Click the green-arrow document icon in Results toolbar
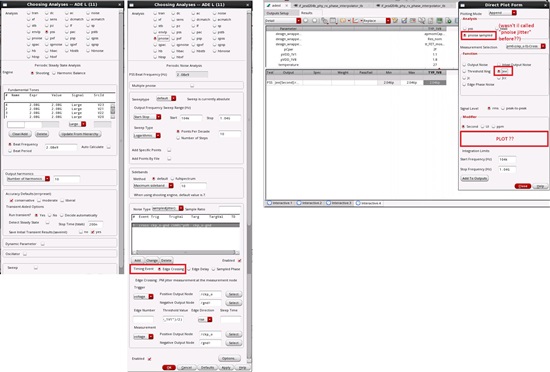 tap(448, 21)
